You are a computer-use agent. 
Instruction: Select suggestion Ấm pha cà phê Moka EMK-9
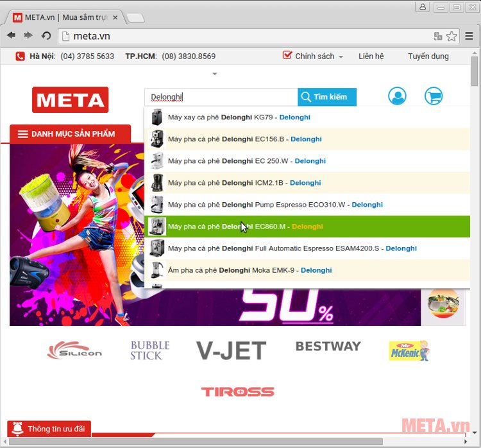[307, 270]
